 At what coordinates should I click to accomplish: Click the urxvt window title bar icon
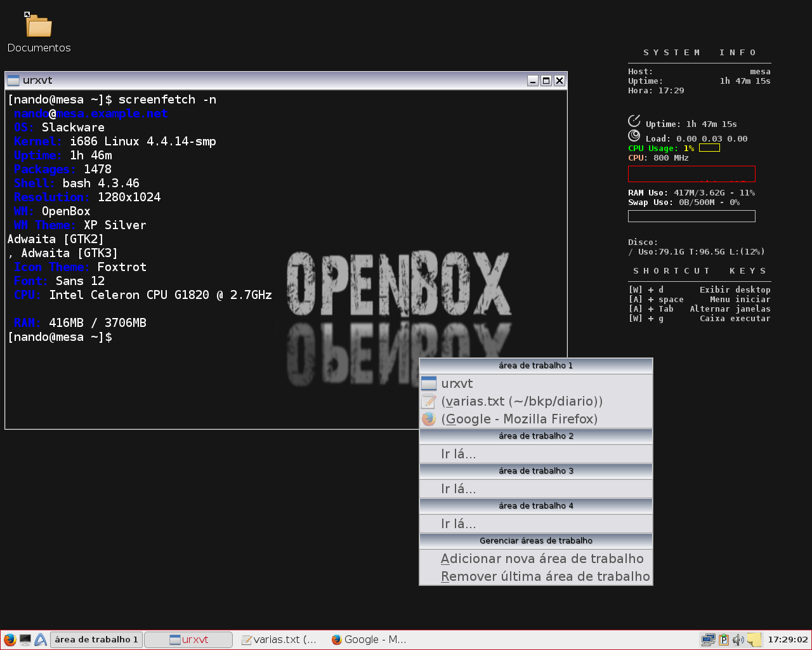[x=13, y=81]
